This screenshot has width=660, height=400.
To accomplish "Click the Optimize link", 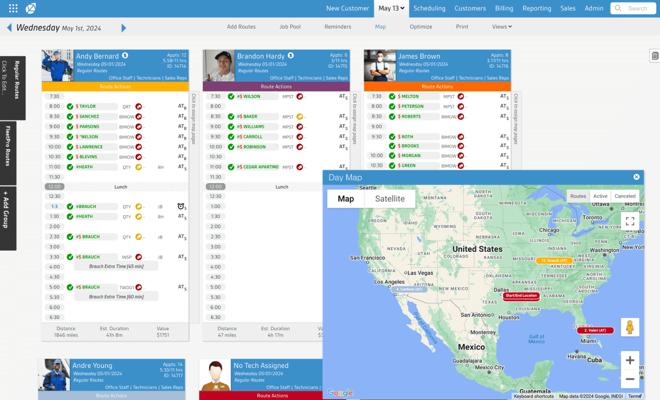I will click(x=420, y=27).
